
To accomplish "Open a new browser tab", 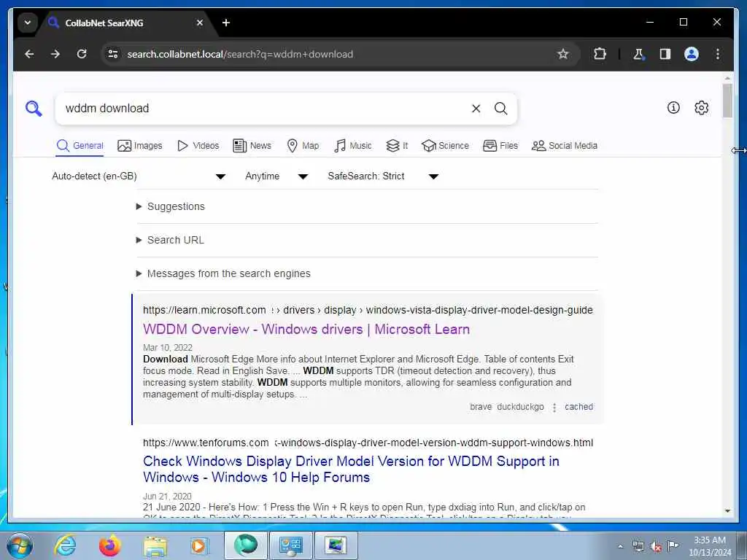I will click(x=226, y=23).
